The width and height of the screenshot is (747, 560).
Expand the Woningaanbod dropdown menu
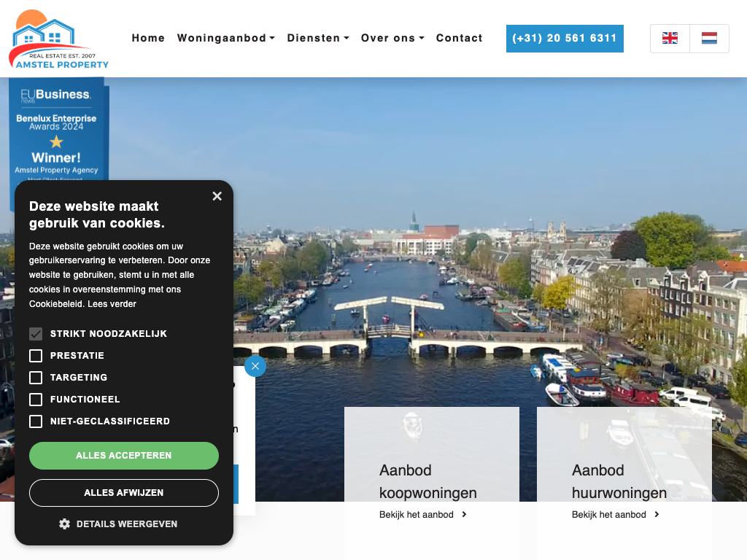point(225,39)
